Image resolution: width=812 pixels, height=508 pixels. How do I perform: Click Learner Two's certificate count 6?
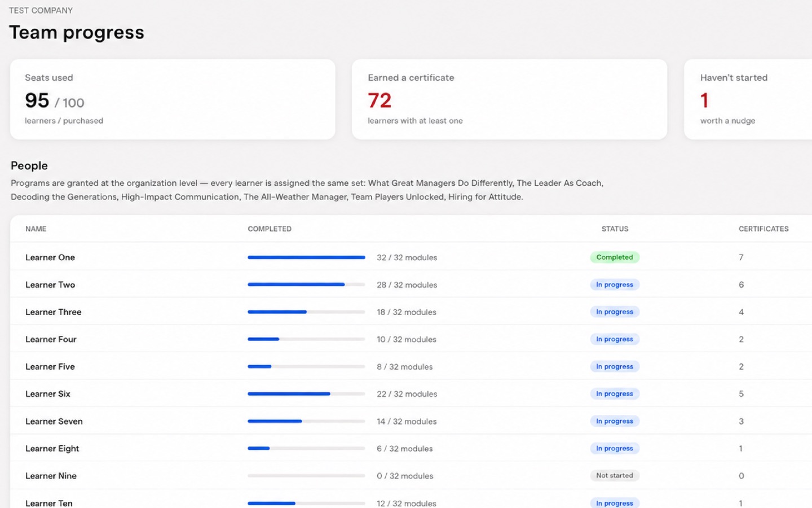point(741,284)
